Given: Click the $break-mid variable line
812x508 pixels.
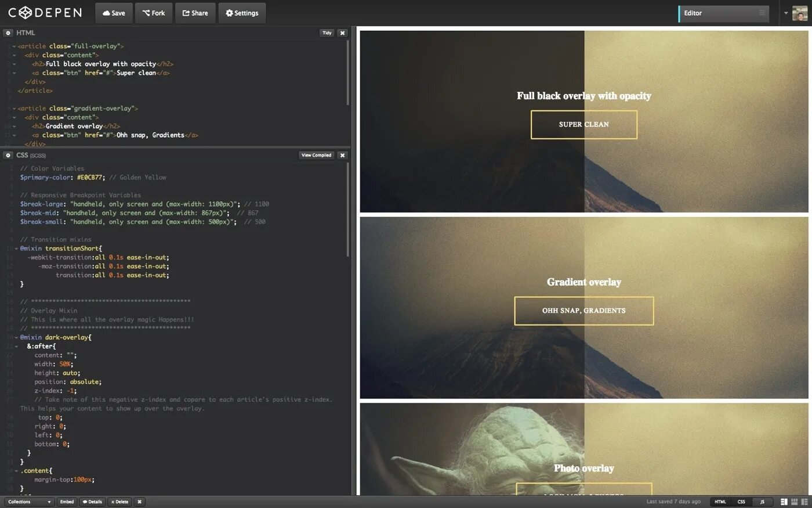Looking at the screenshot, I should [x=139, y=213].
